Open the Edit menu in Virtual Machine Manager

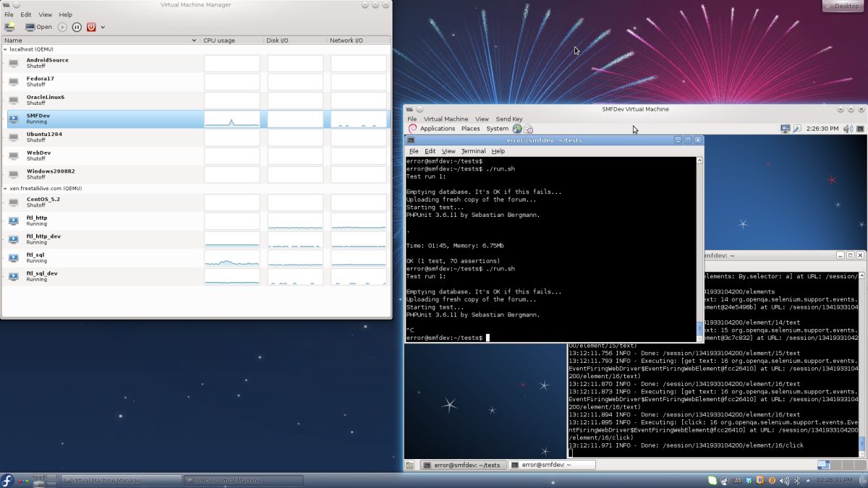26,14
